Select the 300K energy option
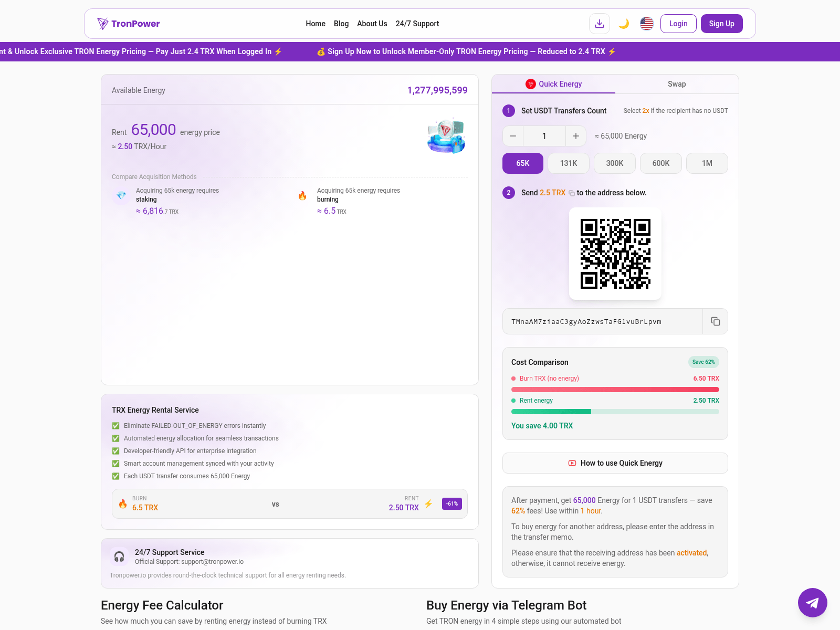The width and height of the screenshot is (840, 630). 615,163
